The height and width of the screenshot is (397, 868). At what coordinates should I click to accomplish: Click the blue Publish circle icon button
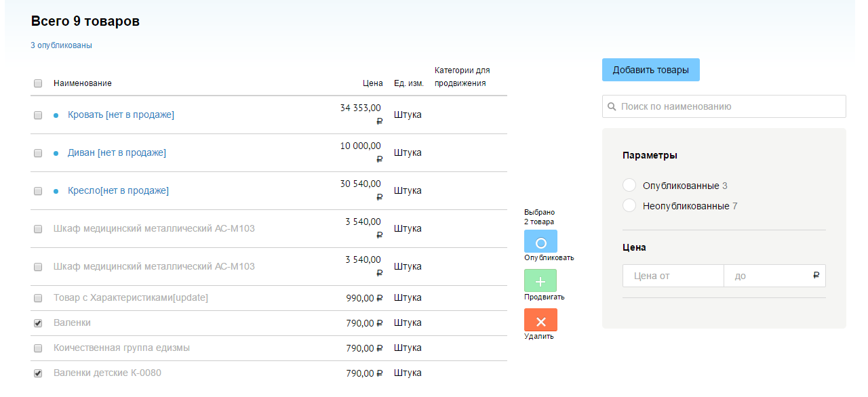click(x=540, y=242)
